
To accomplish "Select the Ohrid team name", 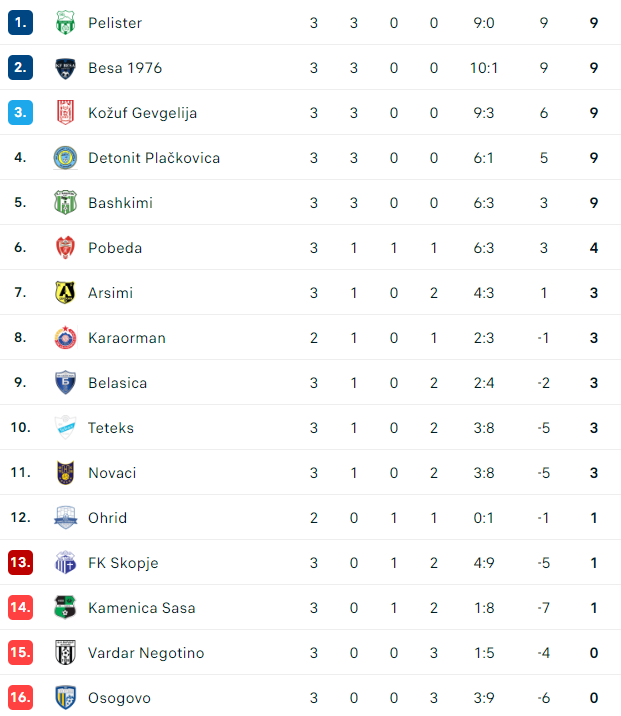I will 107,518.
